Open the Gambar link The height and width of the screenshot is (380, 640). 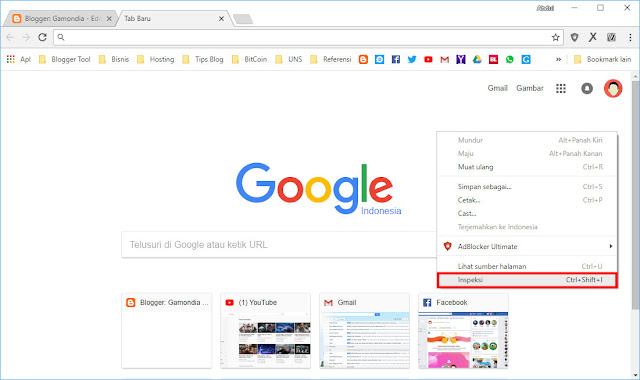(530, 88)
